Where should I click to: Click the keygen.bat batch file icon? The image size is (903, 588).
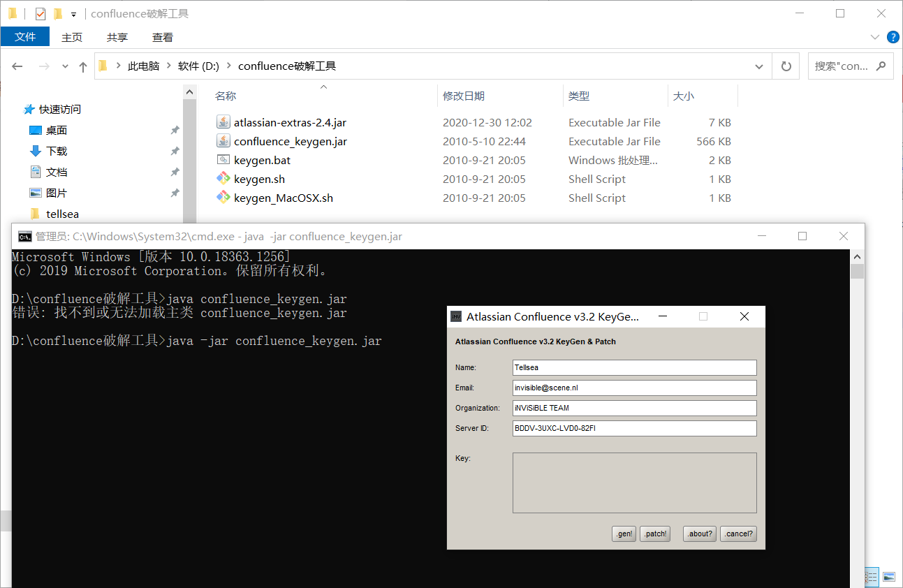[223, 160]
